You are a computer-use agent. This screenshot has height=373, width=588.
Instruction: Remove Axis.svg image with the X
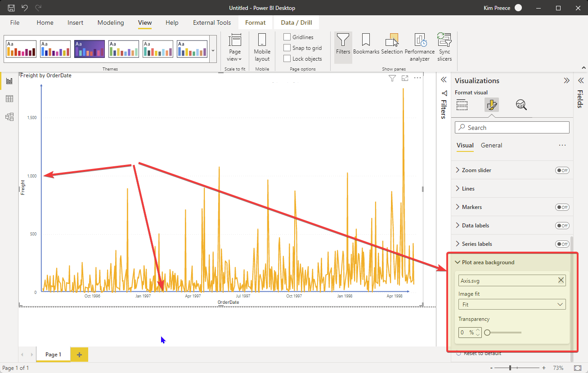coord(561,280)
